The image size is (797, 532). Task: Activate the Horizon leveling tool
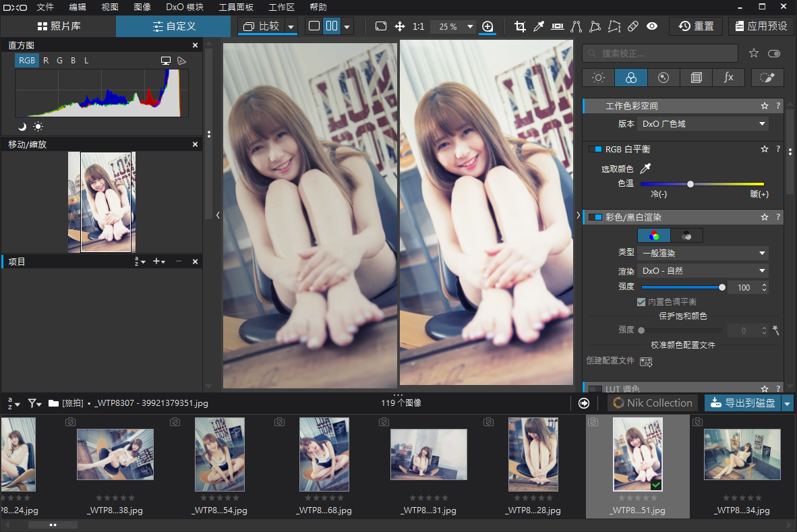pos(558,26)
